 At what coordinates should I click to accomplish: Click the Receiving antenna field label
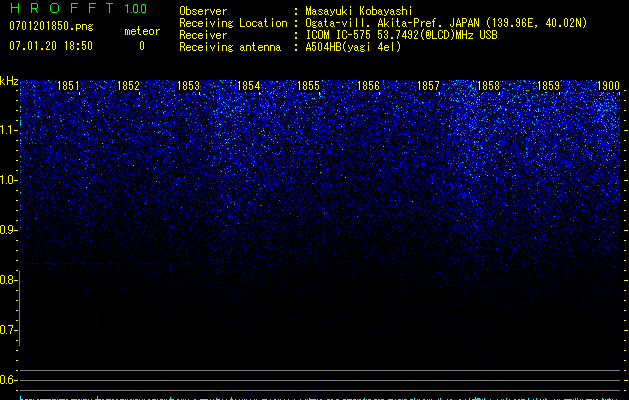pos(230,47)
